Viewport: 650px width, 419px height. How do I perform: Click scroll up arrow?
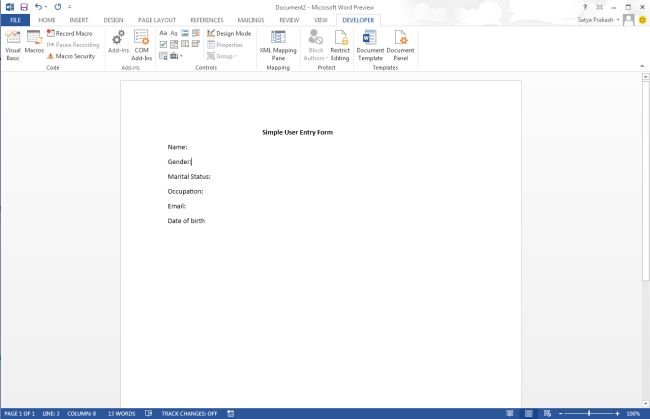[x=645, y=77]
